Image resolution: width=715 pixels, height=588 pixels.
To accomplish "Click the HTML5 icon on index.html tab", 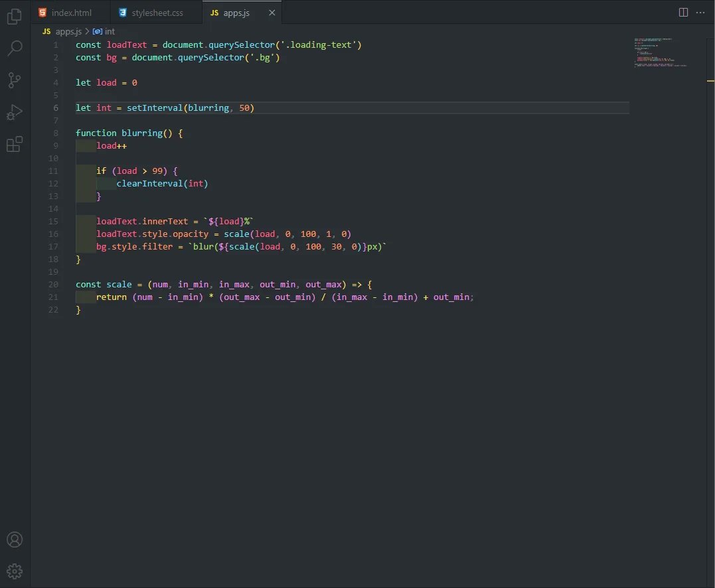I will [42, 13].
